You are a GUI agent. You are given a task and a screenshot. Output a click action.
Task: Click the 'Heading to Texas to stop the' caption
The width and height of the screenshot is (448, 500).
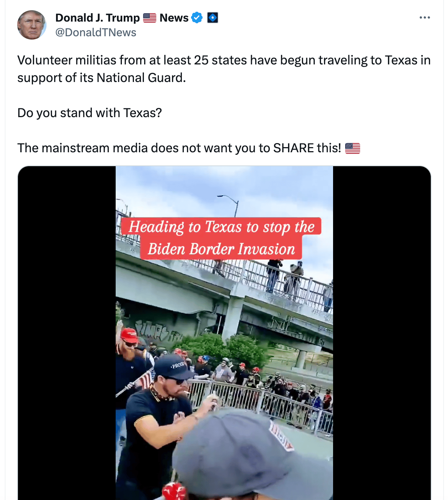tap(221, 227)
